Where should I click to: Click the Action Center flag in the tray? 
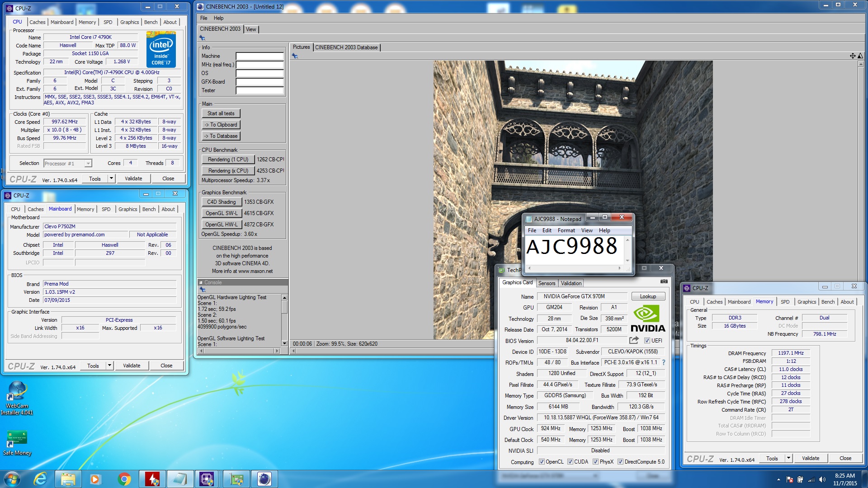point(790,479)
